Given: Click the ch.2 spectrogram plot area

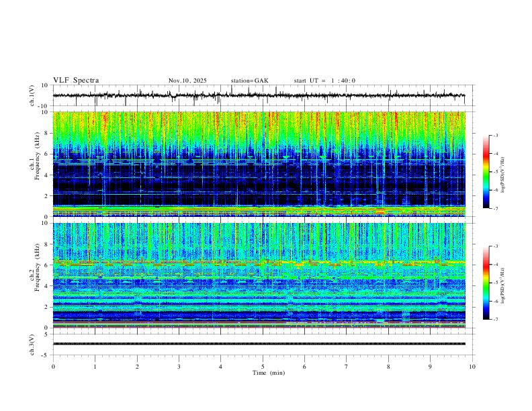Looking at the screenshot, I should 259,275.
